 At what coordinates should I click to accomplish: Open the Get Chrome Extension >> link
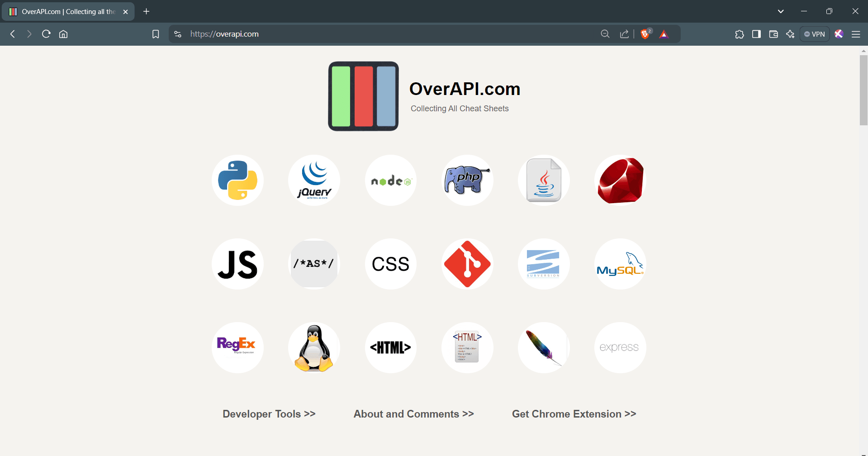click(x=574, y=414)
